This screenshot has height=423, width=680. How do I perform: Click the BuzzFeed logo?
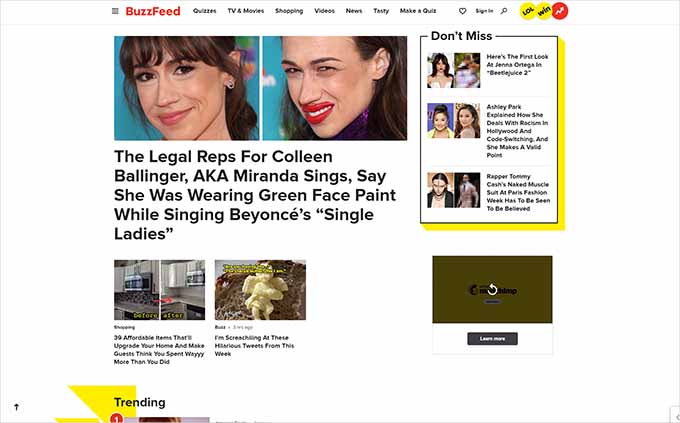[153, 11]
